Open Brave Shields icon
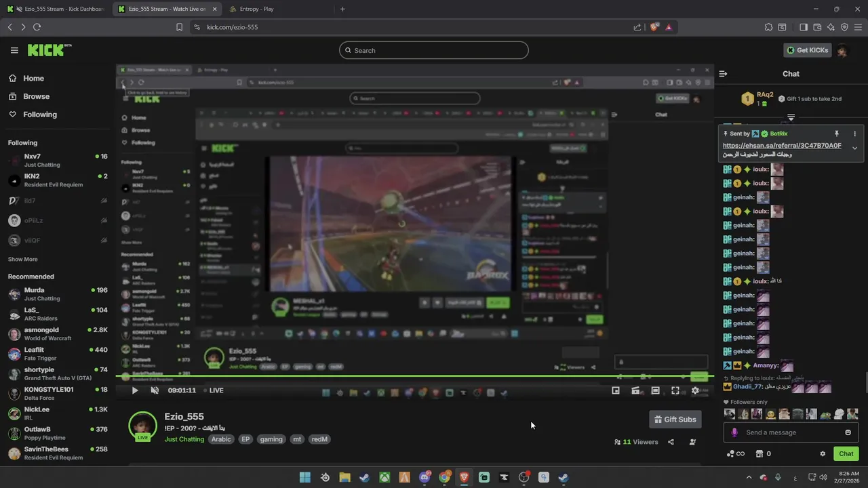868x488 pixels. (x=654, y=27)
